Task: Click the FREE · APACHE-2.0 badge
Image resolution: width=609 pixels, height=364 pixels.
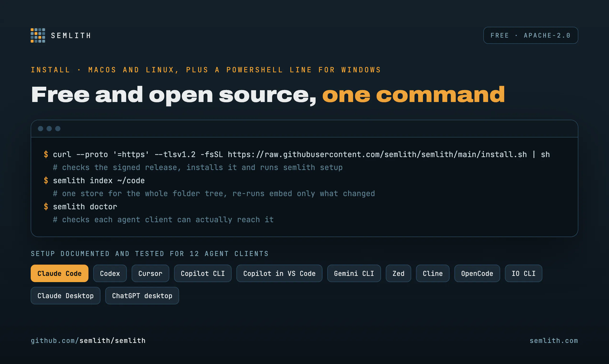Action: click(531, 35)
